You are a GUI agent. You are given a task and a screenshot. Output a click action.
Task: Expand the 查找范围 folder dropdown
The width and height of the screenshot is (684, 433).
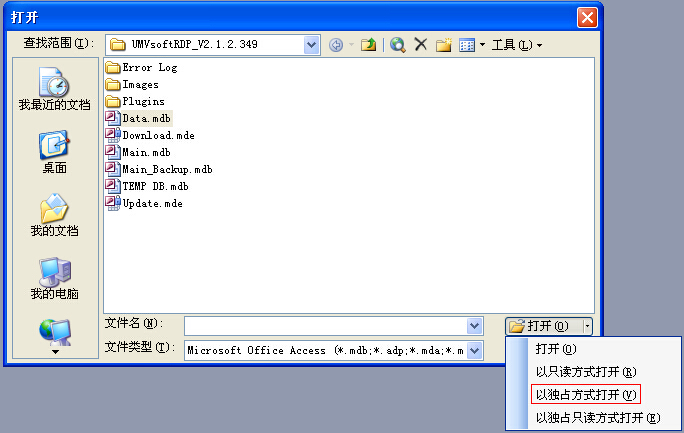click(311, 45)
